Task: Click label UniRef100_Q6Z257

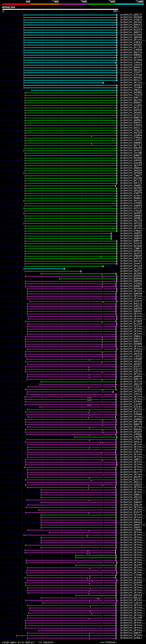Action: pos(131,58)
